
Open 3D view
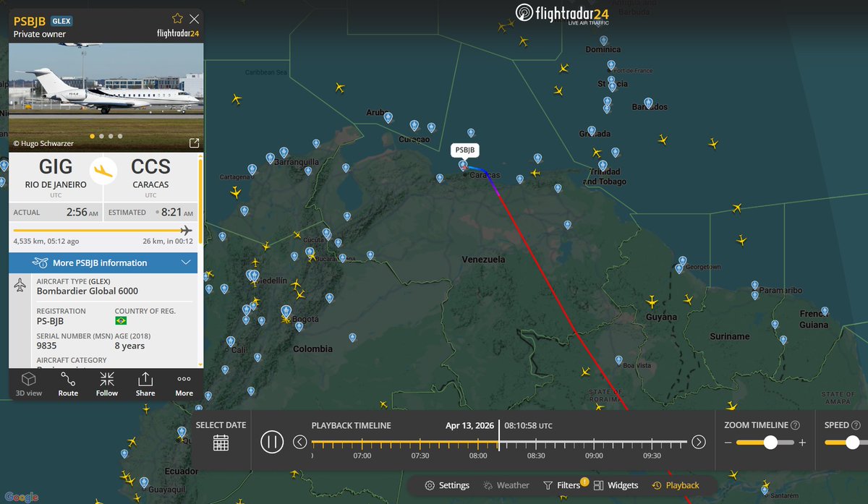coord(29,384)
